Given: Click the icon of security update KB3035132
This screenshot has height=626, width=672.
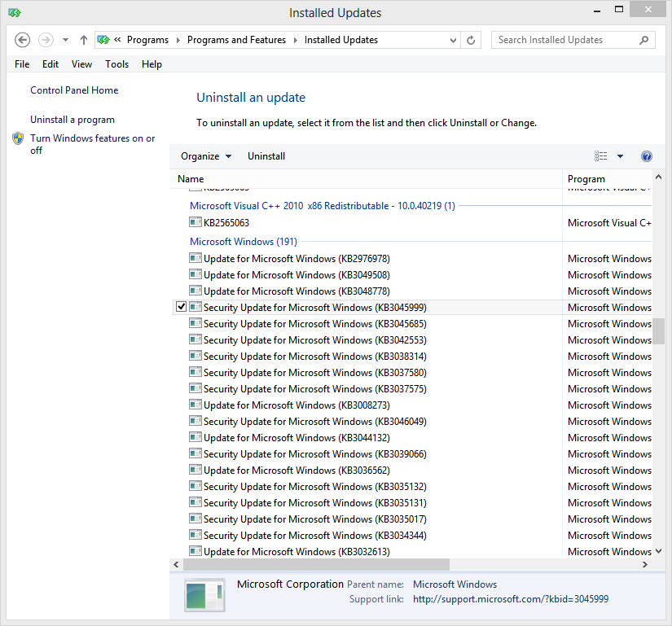Looking at the screenshot, I should (195, 486).
